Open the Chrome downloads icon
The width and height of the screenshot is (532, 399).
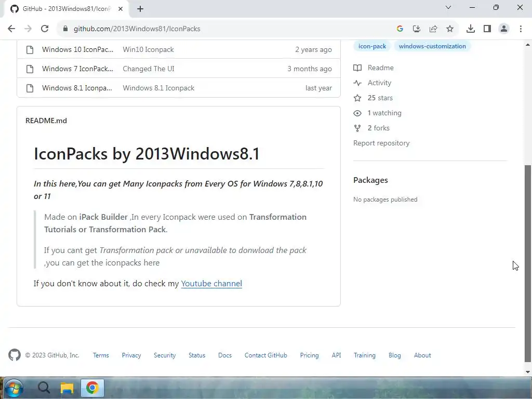(x=471, y=29)
